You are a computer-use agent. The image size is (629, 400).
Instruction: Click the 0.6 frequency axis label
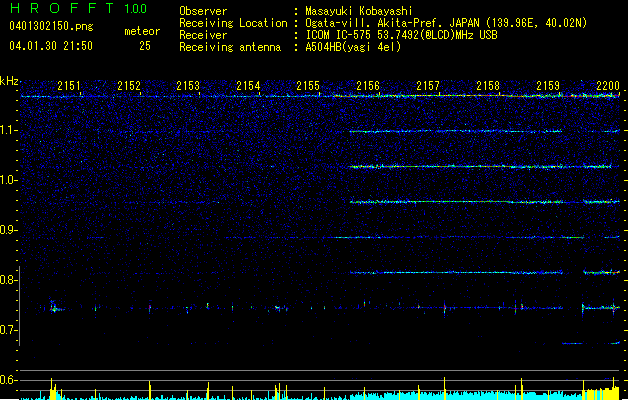coord(8,380)
